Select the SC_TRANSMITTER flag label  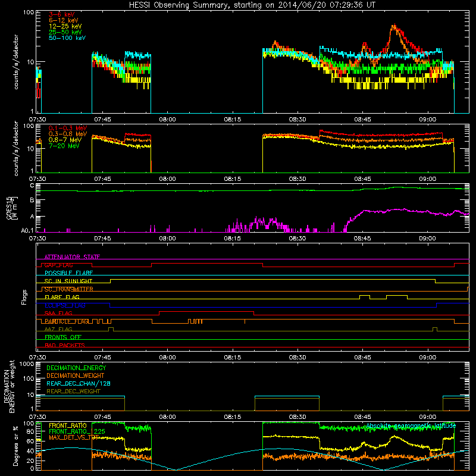click(68, 289)
